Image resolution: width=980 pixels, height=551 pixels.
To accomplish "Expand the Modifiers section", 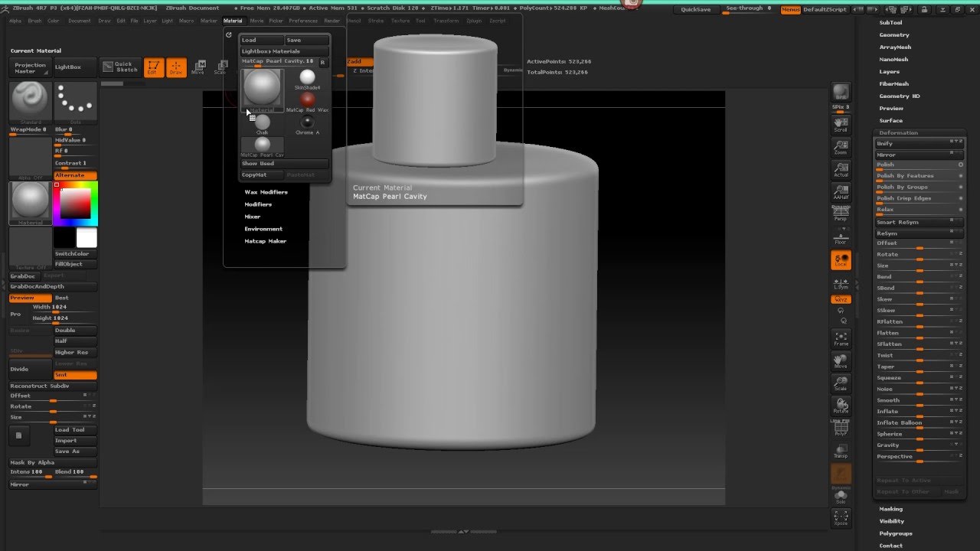I will 258,204.
